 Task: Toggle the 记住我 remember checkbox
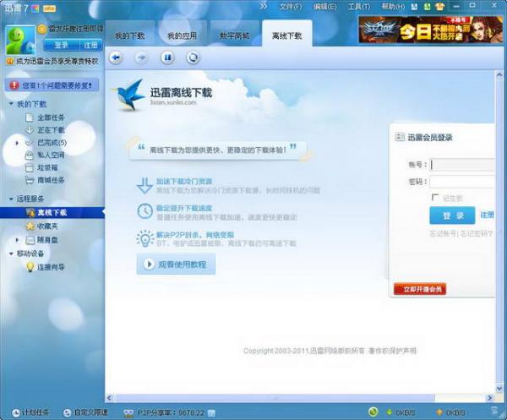(435, 197)
